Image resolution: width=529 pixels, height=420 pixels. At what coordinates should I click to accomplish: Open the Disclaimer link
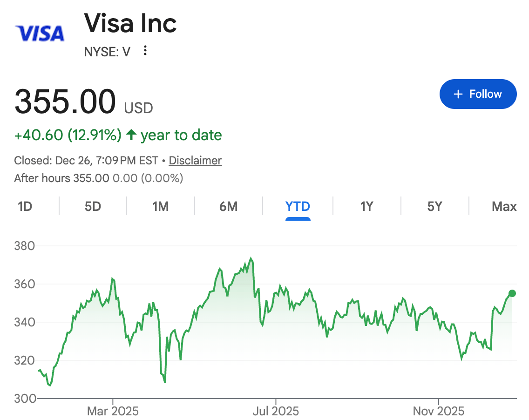click(195, 161)
